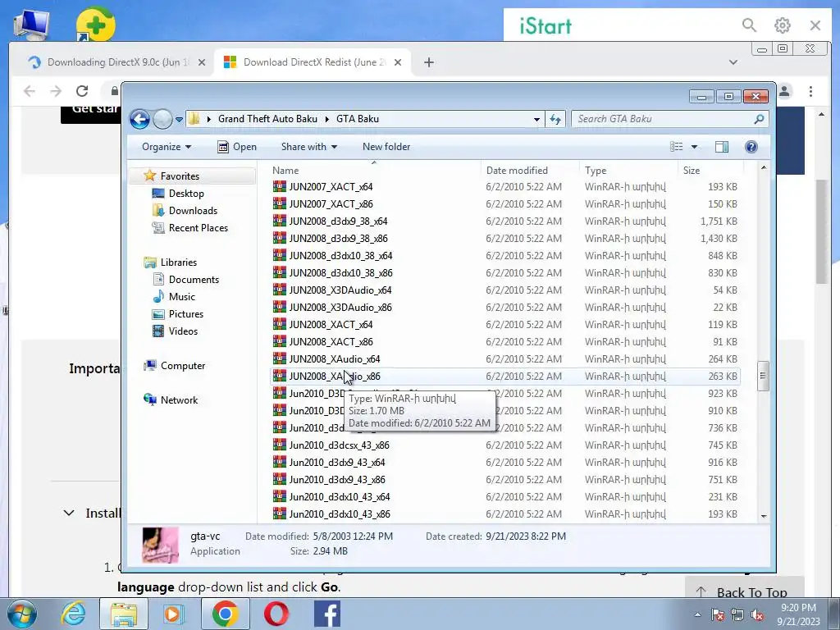Click Explorer forward navigation arrow
Image resolution: width=840 pixels, height=630 pixels.
pos(162,119)
